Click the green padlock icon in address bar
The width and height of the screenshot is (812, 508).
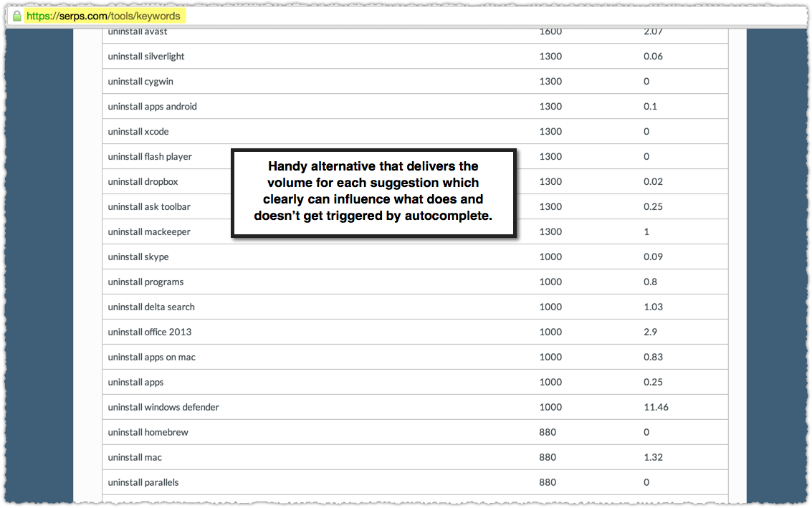click(x=16, y=16)
